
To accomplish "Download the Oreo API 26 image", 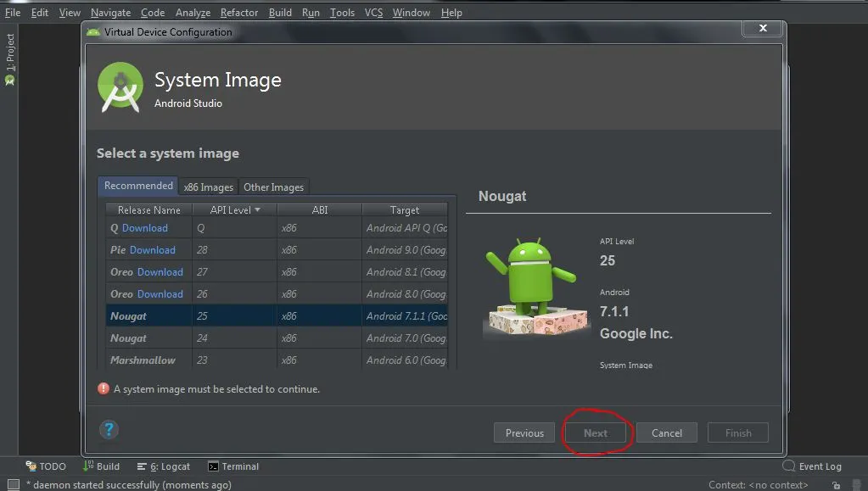I will (160, 294).
